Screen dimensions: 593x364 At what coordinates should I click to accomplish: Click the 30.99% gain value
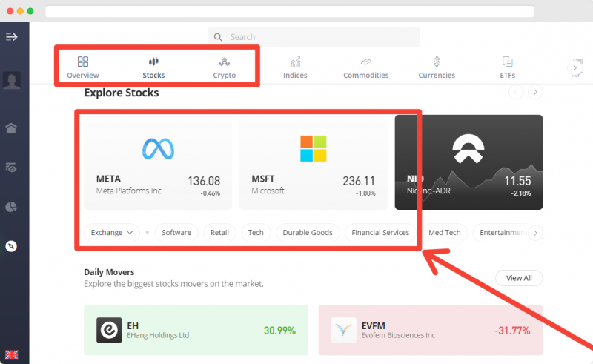pyautogui.click(x=279, y=331)
